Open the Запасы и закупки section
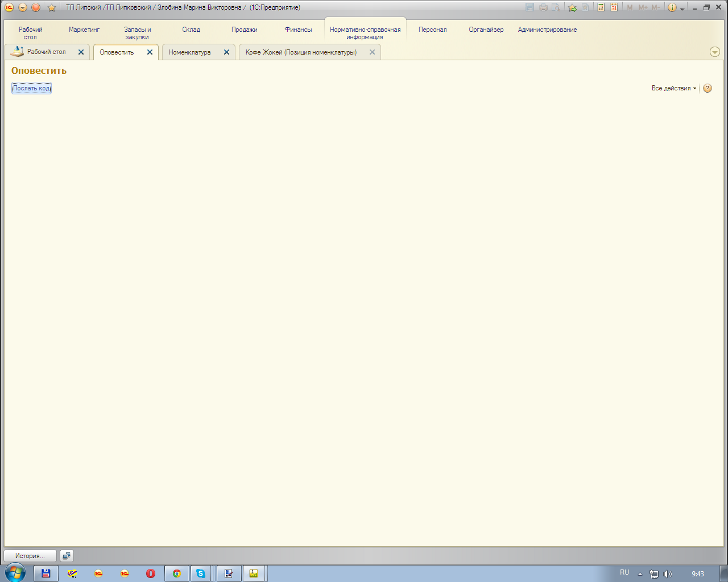Image resolution: width=728 pixels, height=582 pixels. tap(137, 33)
